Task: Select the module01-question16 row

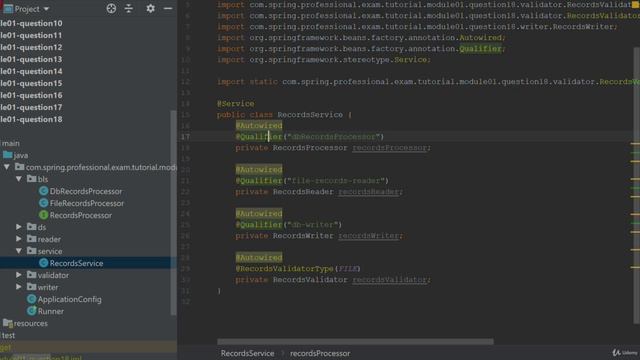Action: pos(31,95)
